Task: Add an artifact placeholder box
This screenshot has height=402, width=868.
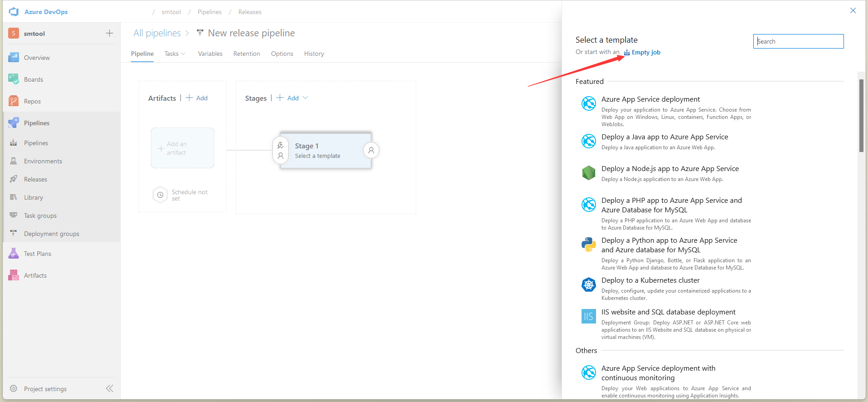Action: click(x=183, y=148)
